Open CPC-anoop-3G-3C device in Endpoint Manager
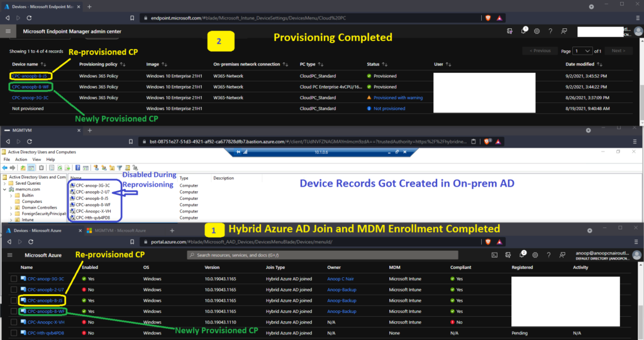Viewport: 644px width, 340px height. tap(30, 98)
